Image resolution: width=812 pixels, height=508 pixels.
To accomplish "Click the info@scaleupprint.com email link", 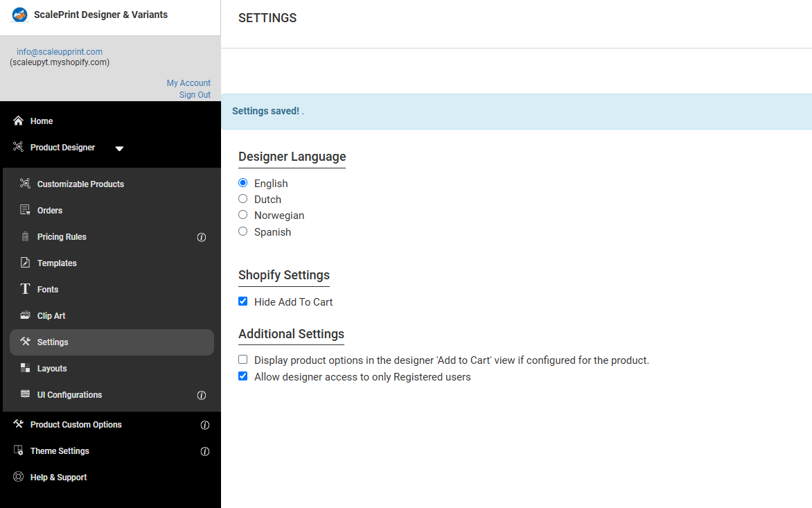I will pos(60,52).
